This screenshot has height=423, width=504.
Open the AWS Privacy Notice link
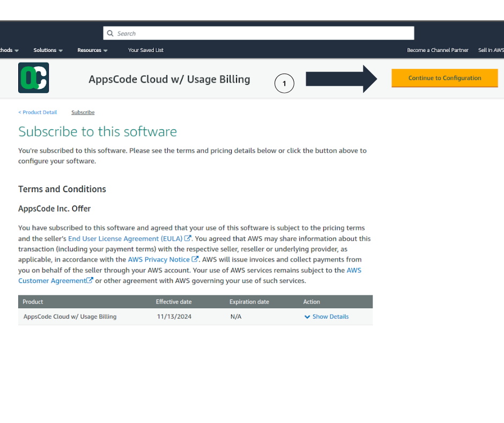[x=159, y=260]
